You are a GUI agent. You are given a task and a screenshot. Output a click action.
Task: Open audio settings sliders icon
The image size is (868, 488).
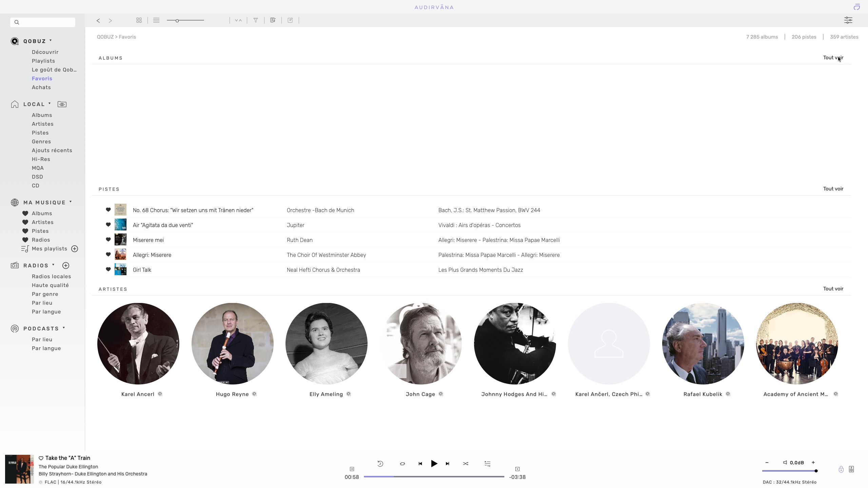point(848,20)
